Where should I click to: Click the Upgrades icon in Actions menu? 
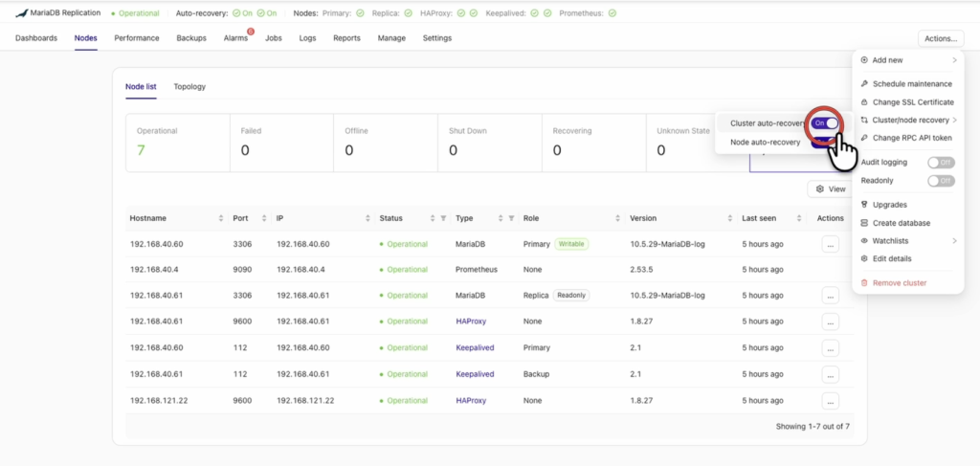864,205
